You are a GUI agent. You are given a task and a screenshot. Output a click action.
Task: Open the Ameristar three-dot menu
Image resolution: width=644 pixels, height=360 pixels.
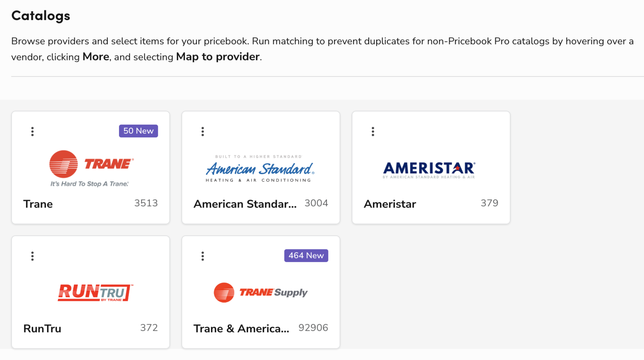pyautogui.click(x=373, y=131)
